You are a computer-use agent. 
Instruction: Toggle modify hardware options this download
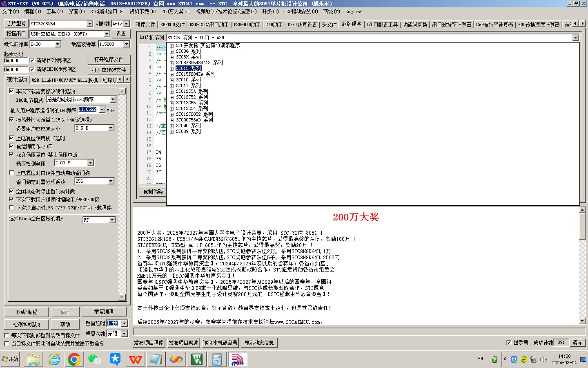12,91
